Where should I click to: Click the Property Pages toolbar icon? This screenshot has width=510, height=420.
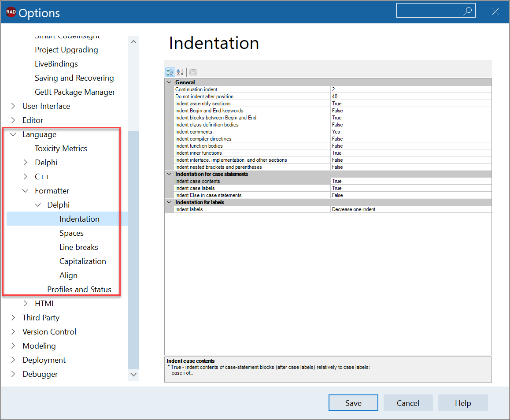[193, 72]
